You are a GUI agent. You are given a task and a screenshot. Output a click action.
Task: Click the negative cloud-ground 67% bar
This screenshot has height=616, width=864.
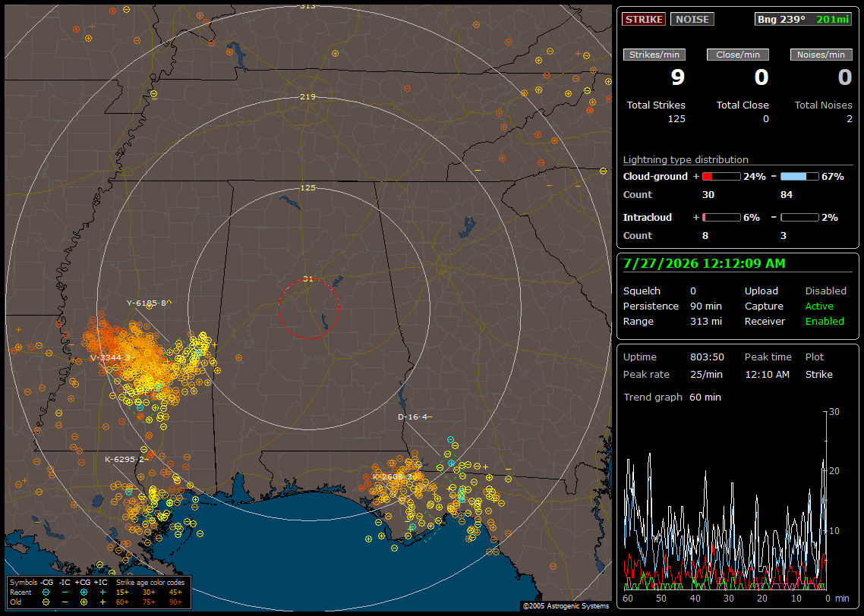799,176
